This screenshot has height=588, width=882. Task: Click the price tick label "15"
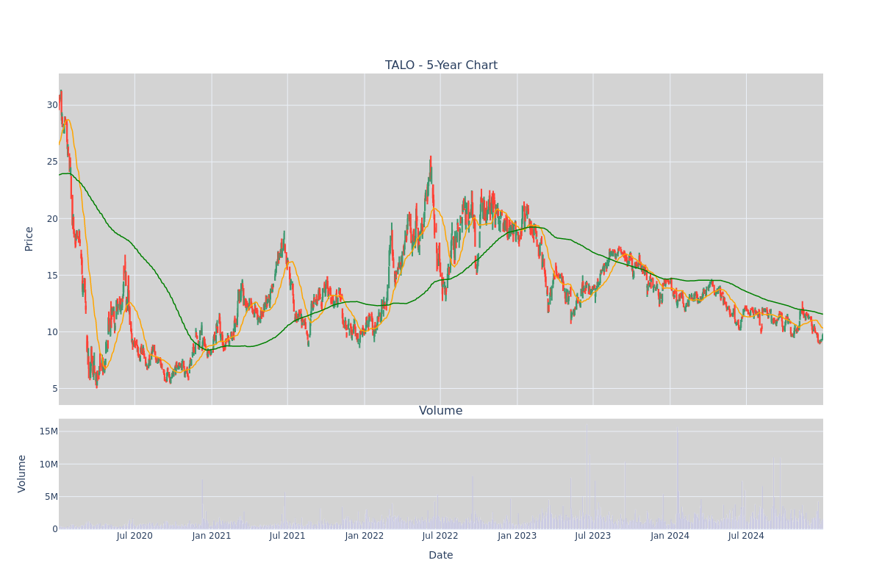click(52, 275)
